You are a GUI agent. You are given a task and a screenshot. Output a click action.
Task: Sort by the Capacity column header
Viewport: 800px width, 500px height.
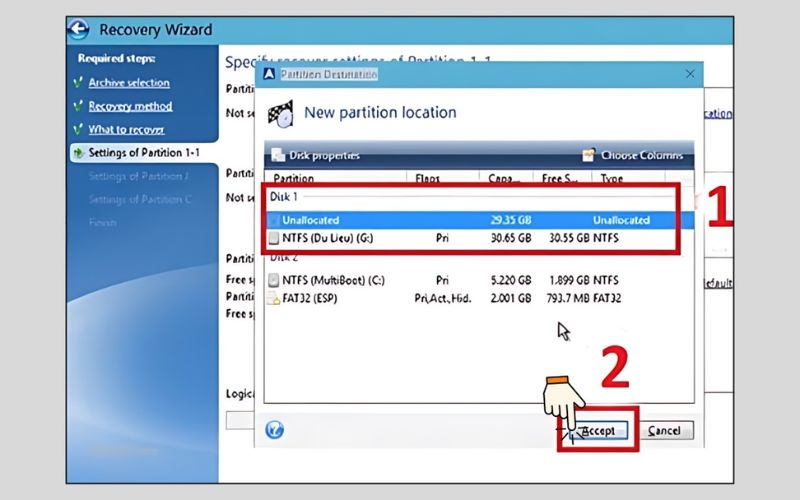click(x=506, y=178)
